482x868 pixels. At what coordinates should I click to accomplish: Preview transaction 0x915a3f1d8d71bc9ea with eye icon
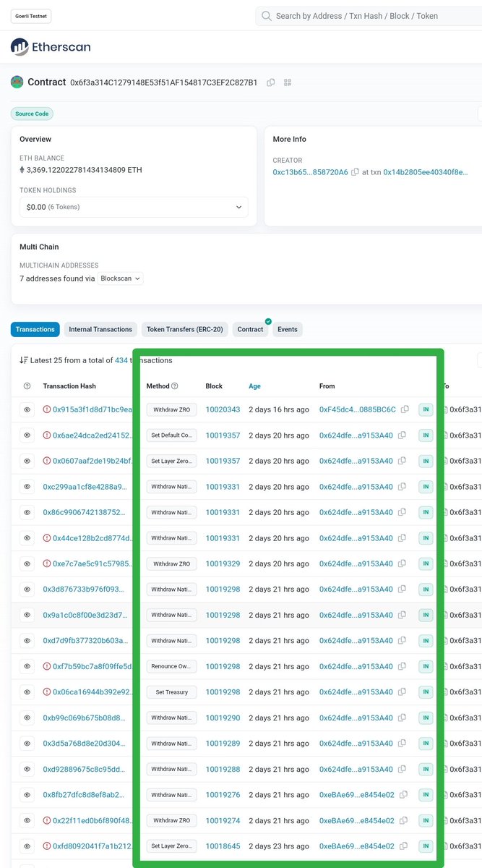point(27,409)
